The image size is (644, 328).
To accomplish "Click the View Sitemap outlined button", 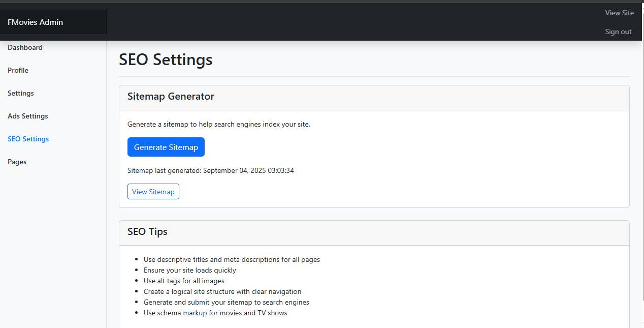I will click(x=153, y=192).
